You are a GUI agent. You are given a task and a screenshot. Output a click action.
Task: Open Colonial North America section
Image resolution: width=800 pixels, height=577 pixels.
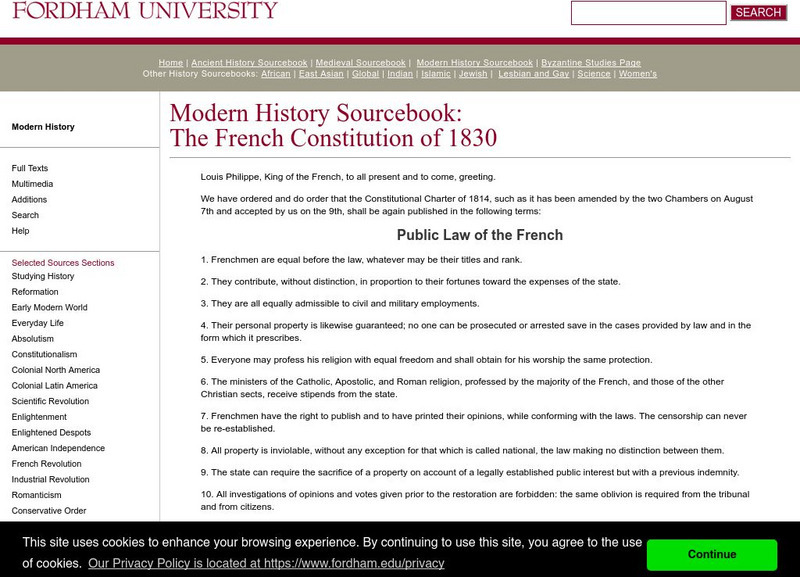tap(56, 370)
